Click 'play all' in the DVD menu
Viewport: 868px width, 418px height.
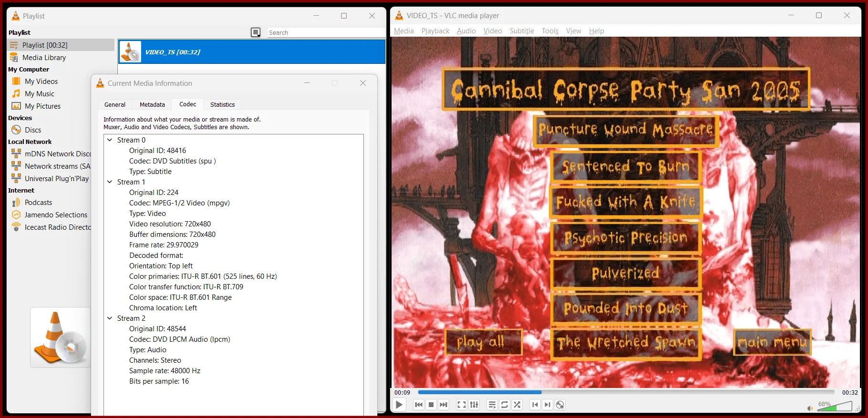(484, 342)
